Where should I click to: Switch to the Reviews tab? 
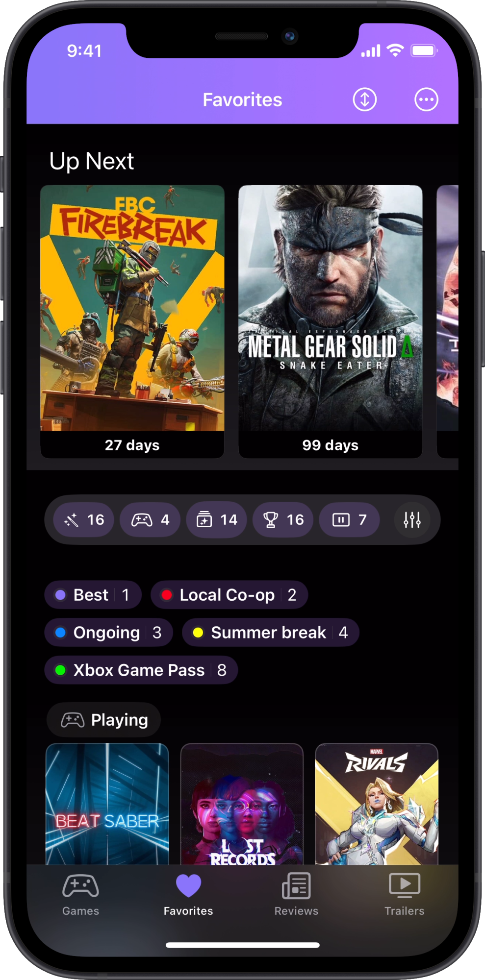296,895
